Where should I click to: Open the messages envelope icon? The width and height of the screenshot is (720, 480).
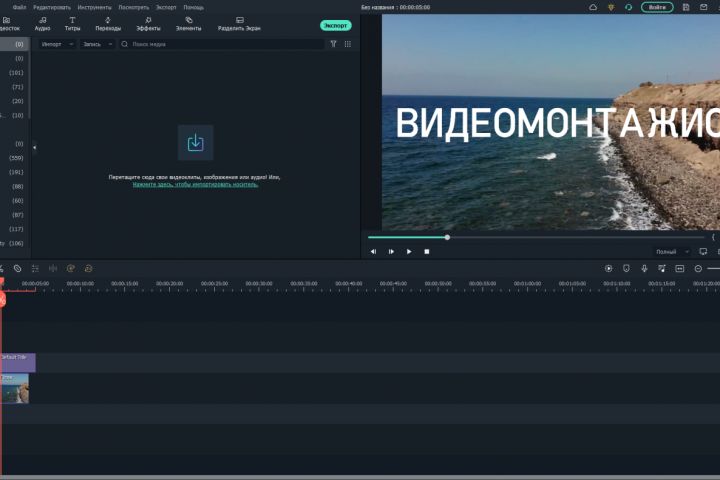pos(703,7)
